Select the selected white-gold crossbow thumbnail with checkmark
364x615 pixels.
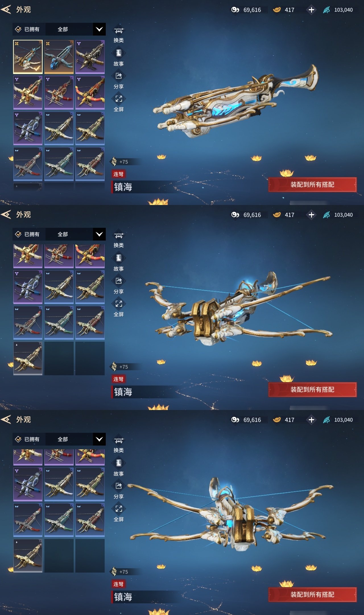[x=28, y=57]
